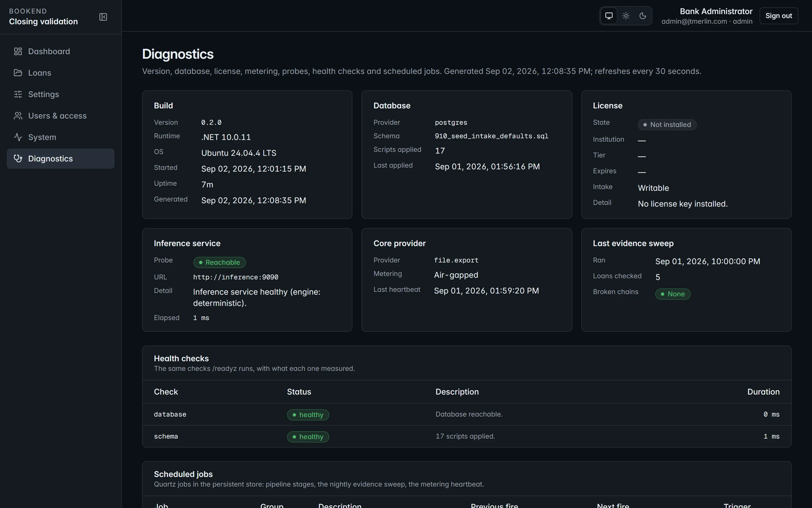
Task: Click the Last evidence sweep card title
Action: pyautogui.click(x=633, y=243)
